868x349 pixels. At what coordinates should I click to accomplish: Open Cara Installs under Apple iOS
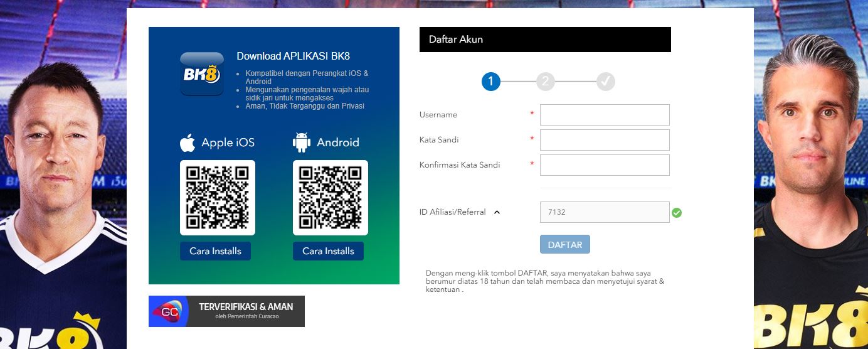(215, 251)
